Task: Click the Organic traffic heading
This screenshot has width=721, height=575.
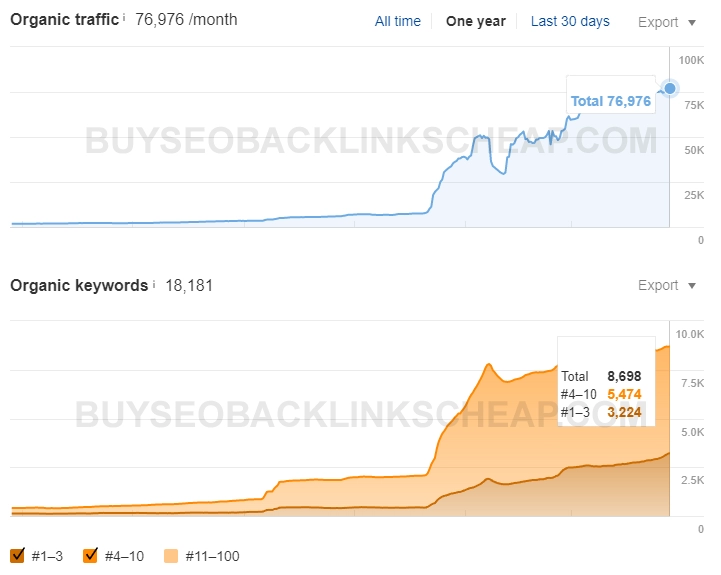Action: [64, 20]
